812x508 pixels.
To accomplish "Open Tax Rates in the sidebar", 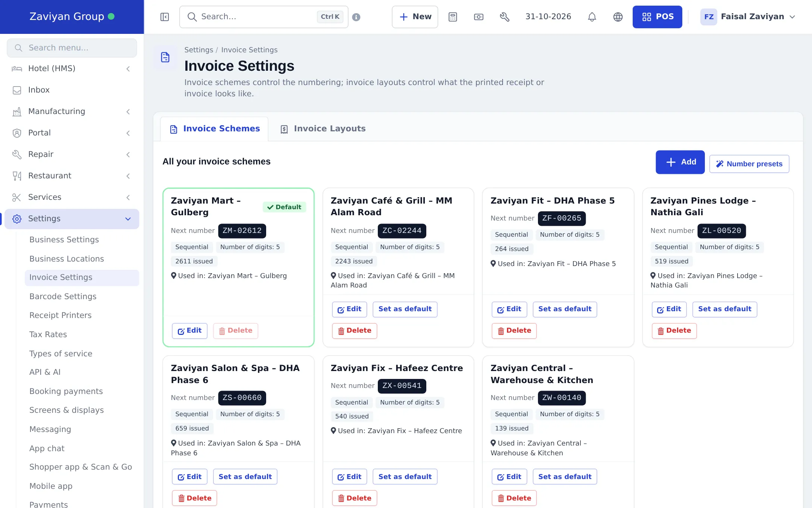I will (x=48, y=335).
